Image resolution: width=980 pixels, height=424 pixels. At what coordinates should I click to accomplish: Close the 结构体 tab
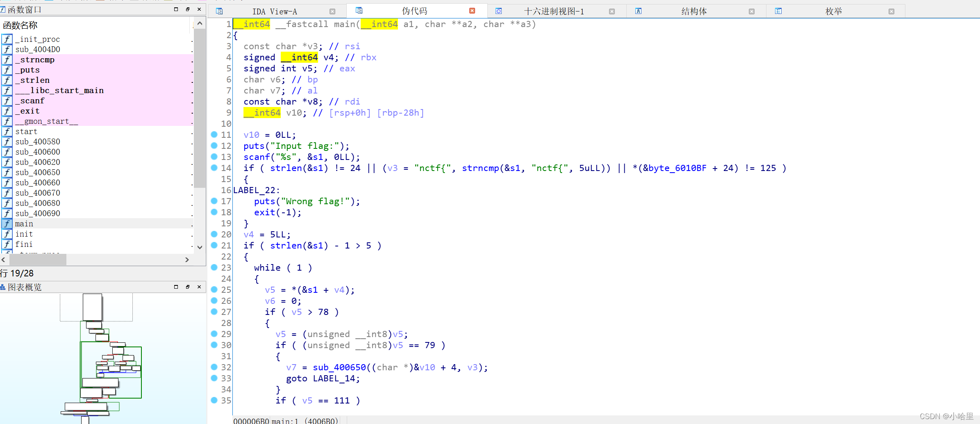coord(752,11)
